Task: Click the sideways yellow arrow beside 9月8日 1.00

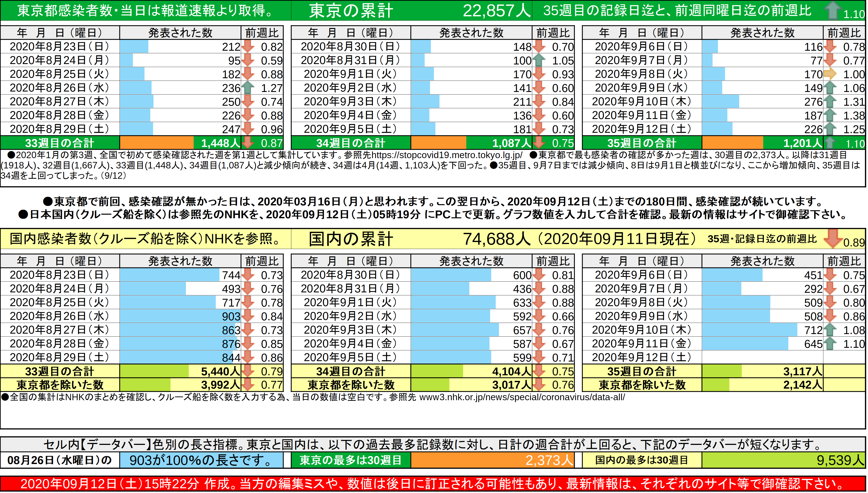Action: (x=830, y=74)
